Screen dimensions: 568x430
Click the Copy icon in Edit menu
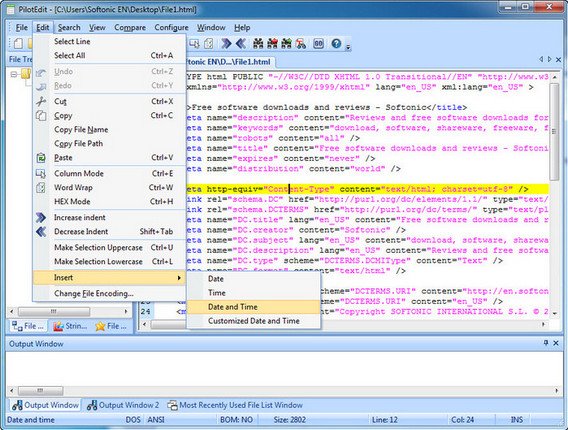(41, 116)
